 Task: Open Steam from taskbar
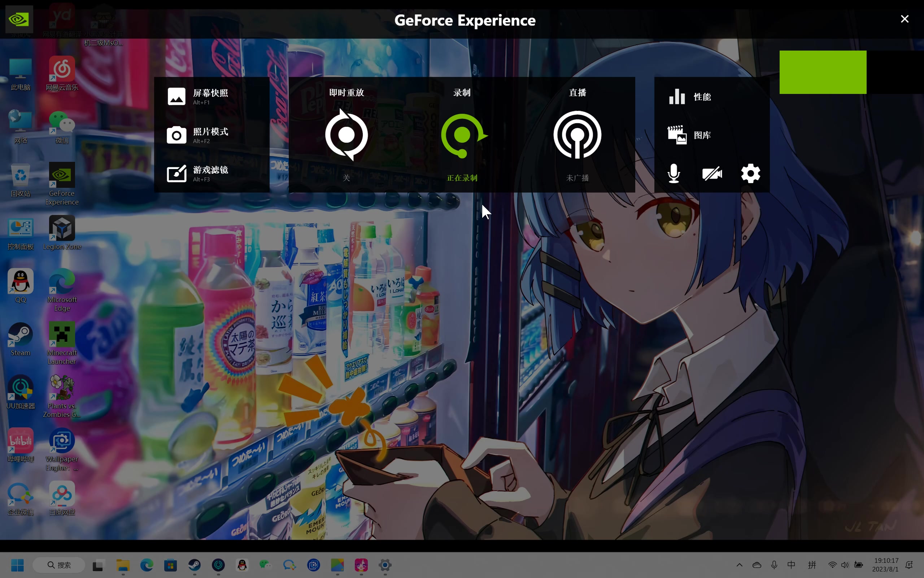tap(194, 565)
